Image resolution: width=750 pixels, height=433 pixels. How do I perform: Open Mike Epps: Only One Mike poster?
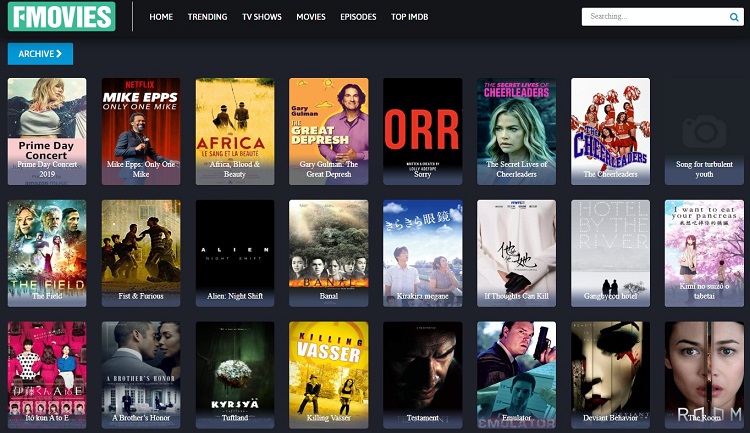141,132
